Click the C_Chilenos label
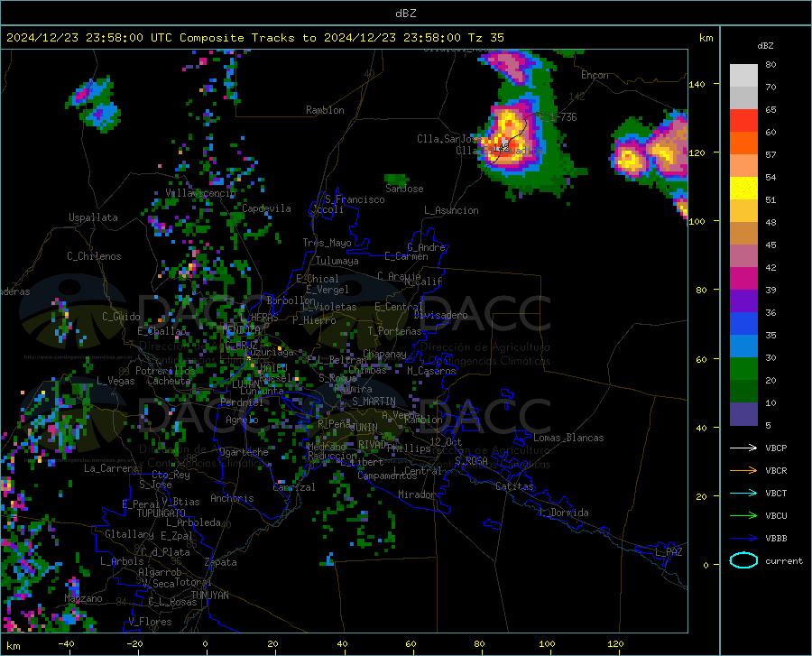 (x=94, y=256)
